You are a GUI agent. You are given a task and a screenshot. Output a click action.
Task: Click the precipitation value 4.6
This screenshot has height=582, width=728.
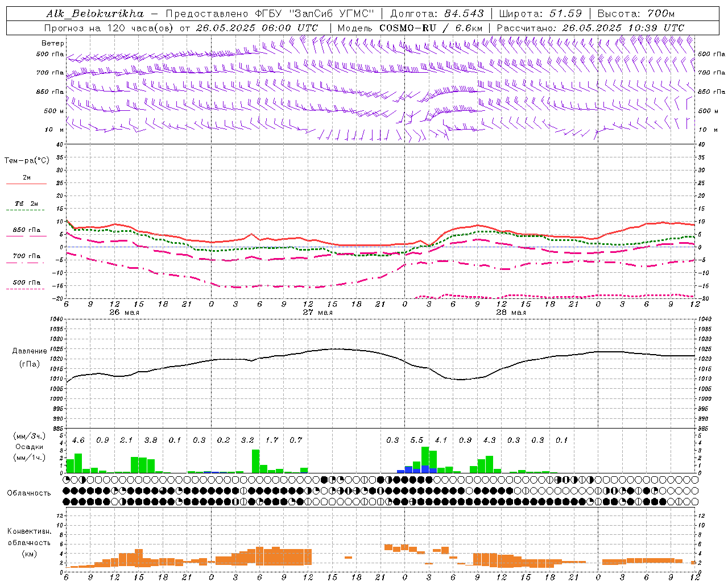[x=78, y=440]
